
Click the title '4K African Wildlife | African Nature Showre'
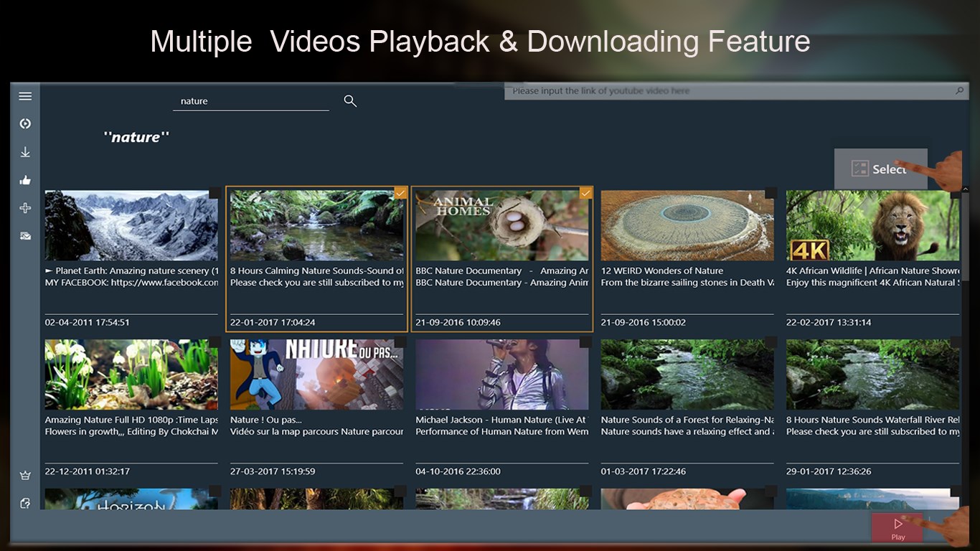[873, 271]
